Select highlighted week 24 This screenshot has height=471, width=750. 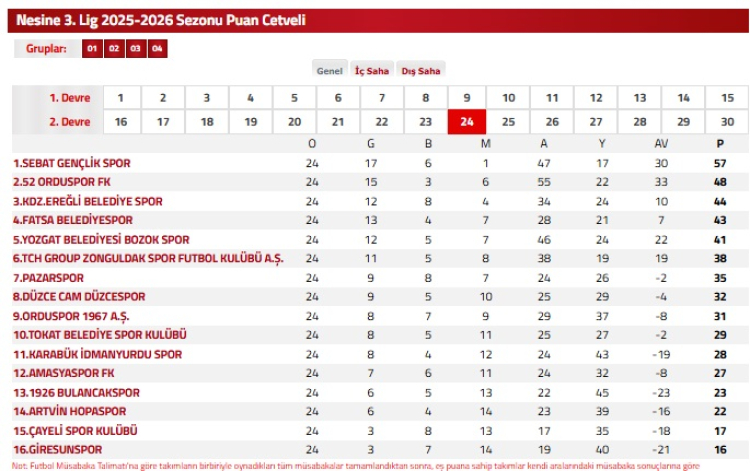pyautogui.click(x=466, y=122)
